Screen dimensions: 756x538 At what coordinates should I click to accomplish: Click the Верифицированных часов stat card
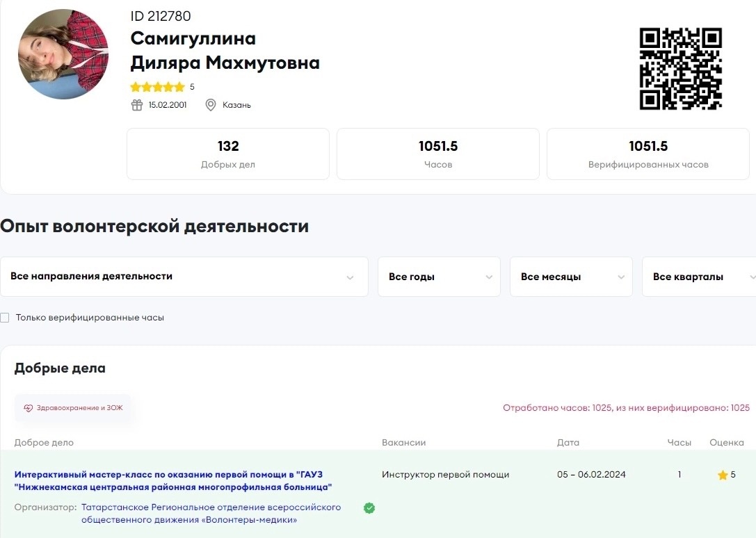tap(648, 154)
